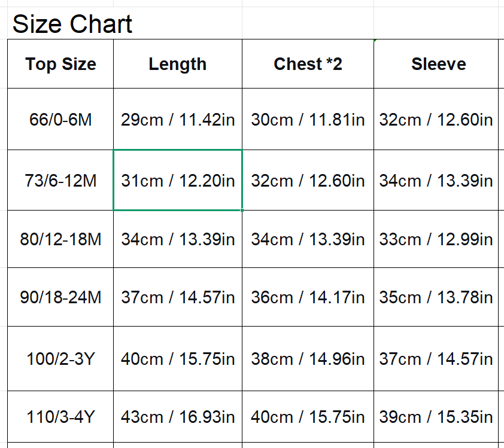Select the 32cm / 12.60in sleeve cell
This screenshot has height=448, width=504.
436,120
